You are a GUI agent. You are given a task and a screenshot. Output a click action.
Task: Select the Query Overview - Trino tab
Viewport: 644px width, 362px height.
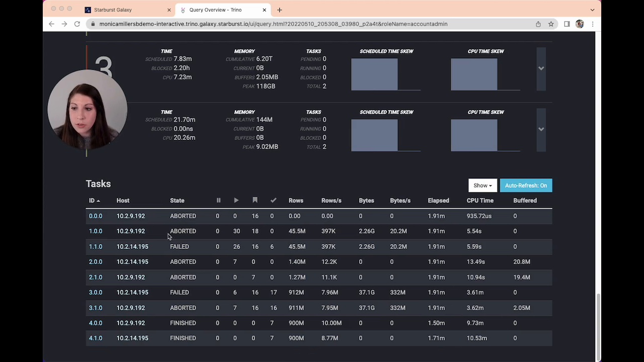pyautogui.click(x=224, y=10)
